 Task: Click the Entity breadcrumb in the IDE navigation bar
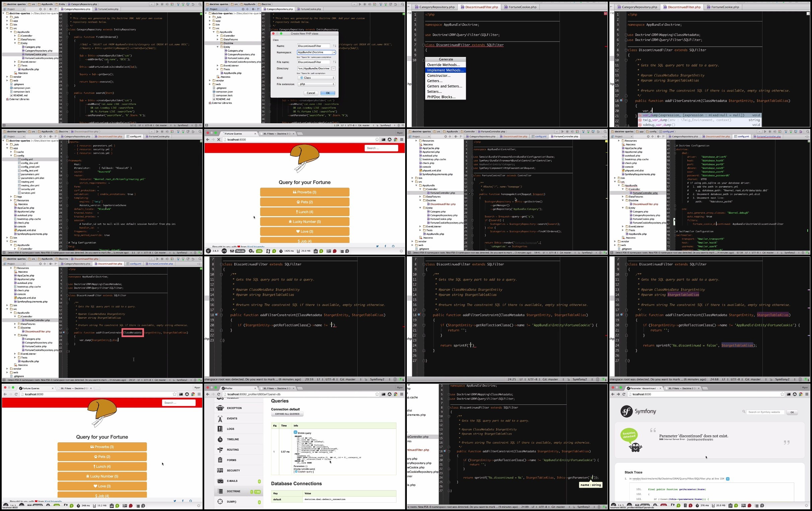(x=61, y=4)
